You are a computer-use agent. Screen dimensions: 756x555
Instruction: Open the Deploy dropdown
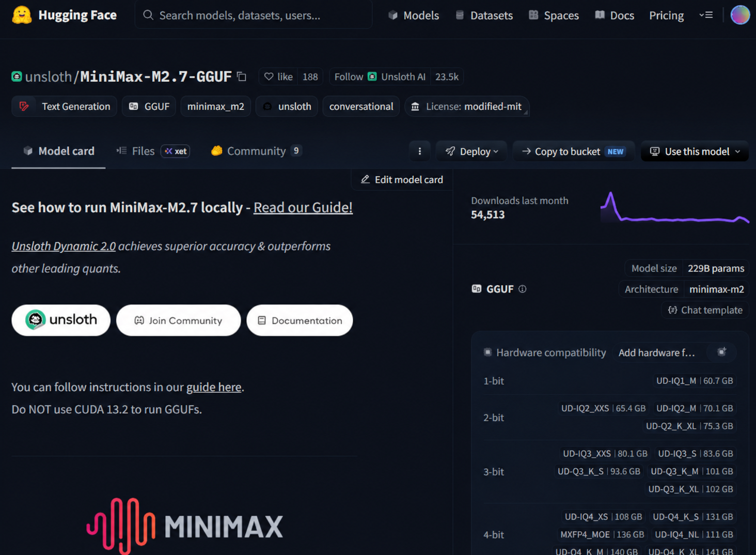tap(472, 151)
